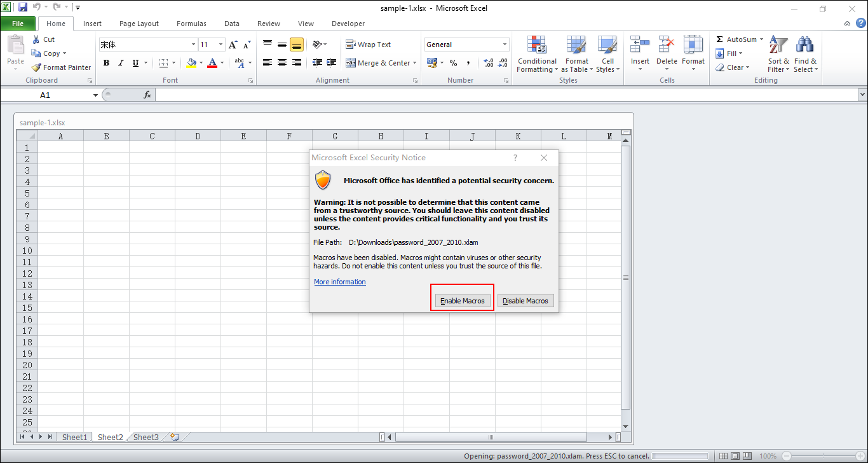Click Increase Indent icon
Viewport: 868px width, 463px height.
[332, 63]
